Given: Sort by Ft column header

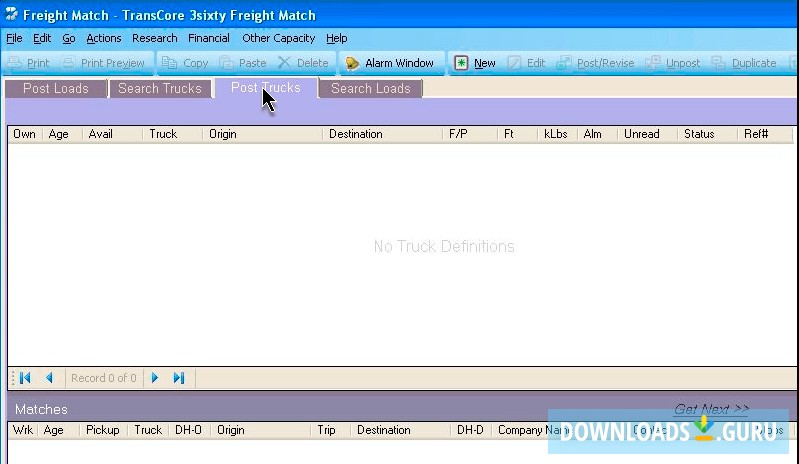Looking at the screenshot, I should click(517, 134).
